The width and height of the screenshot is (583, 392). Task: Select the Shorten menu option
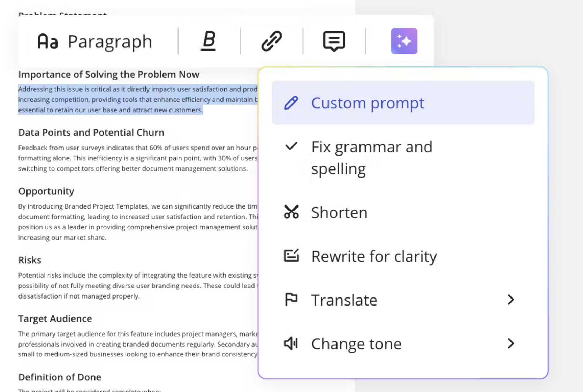pos(339,212)
